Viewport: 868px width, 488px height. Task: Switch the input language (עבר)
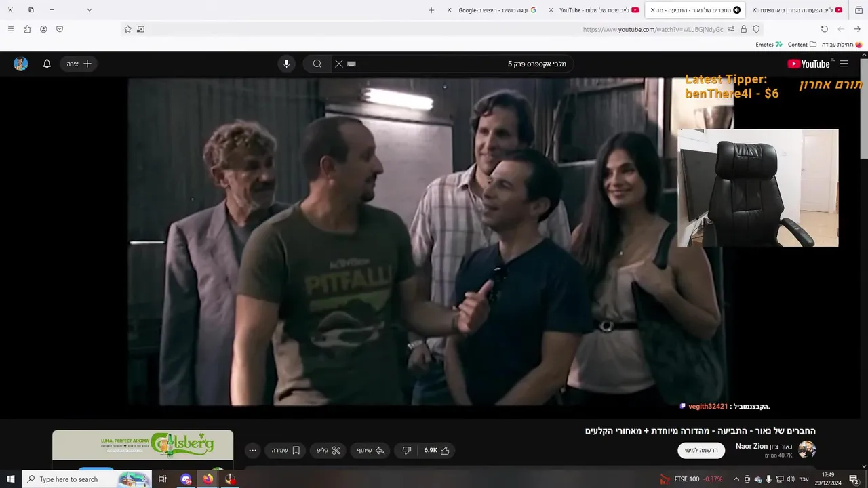[804, 479]
